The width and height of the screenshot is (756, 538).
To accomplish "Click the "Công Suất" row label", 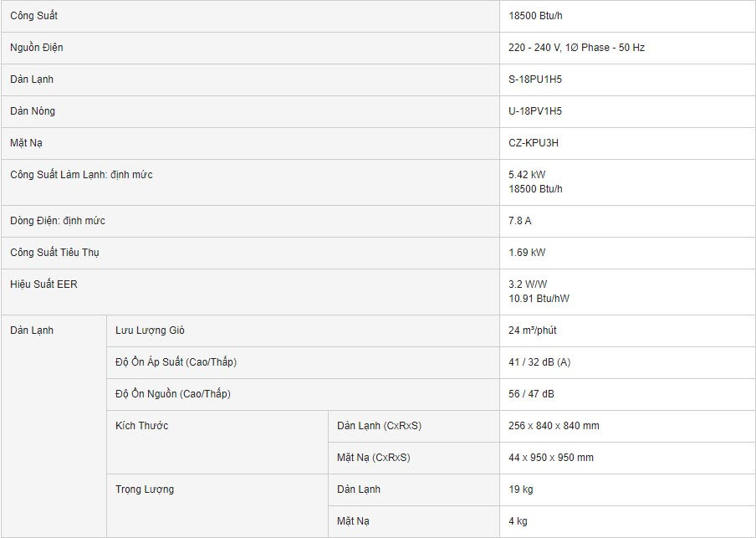I will click(x=34, y=16).
